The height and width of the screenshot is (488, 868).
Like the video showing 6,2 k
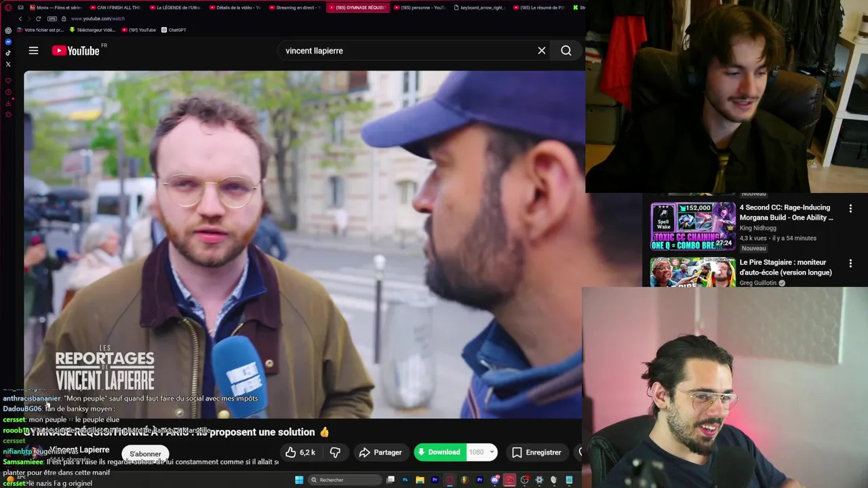click(300, 452)
